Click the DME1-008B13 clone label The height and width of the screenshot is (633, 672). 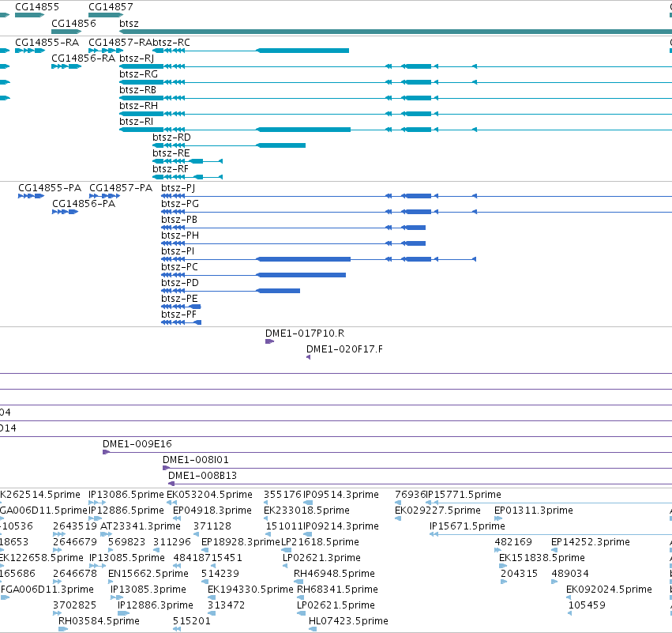(x=202, y=476)
